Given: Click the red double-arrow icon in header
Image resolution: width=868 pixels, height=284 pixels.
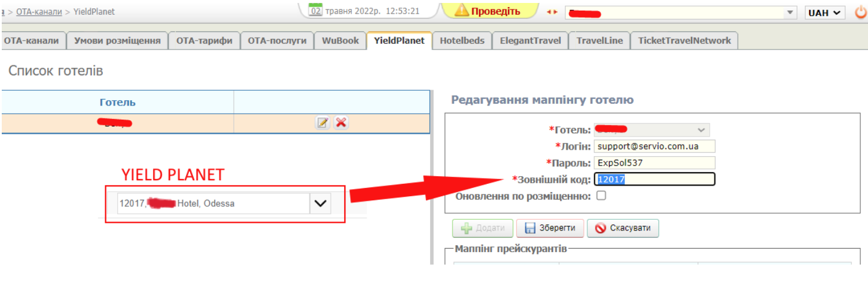Looking at the screenshot, I should point(551,12).
